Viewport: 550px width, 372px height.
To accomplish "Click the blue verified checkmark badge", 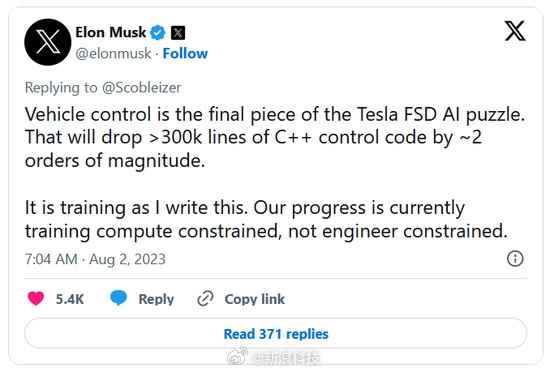I will pos(158,33).
